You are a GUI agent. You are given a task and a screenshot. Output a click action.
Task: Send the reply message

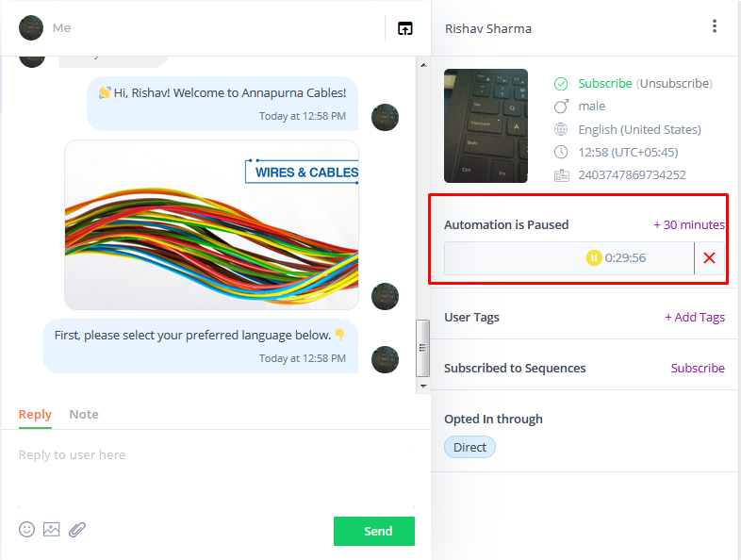pos(374,531)
